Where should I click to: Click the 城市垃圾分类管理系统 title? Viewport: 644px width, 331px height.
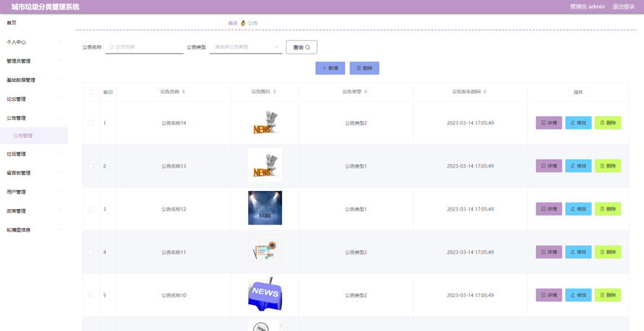[45, 7]
